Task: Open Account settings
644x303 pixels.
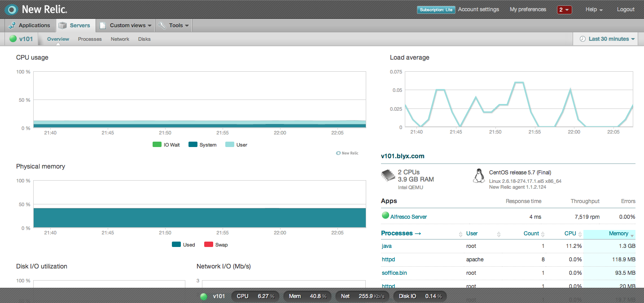Action: [x=478, y=9]
